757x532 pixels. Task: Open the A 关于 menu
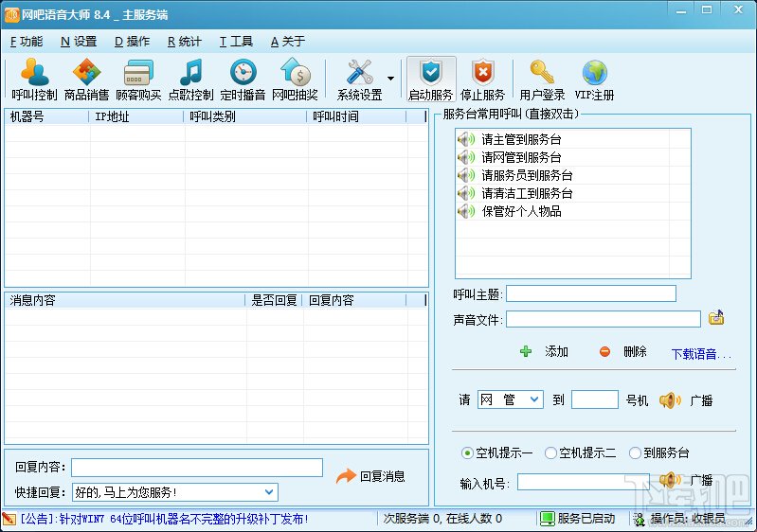(x=288, y=42)
